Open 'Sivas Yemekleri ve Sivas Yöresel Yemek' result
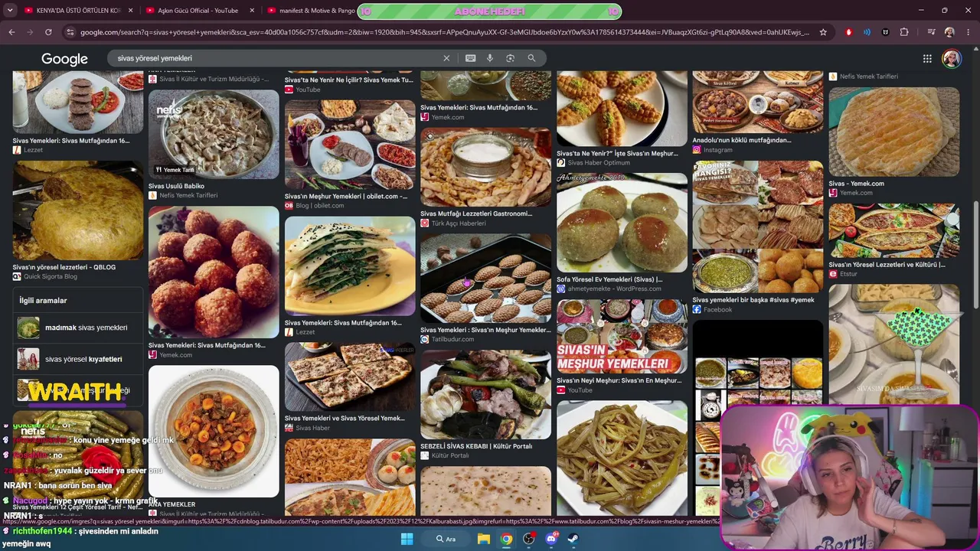Image resolution: width=980 pixels, height=551 pixels. coord(345,419)
